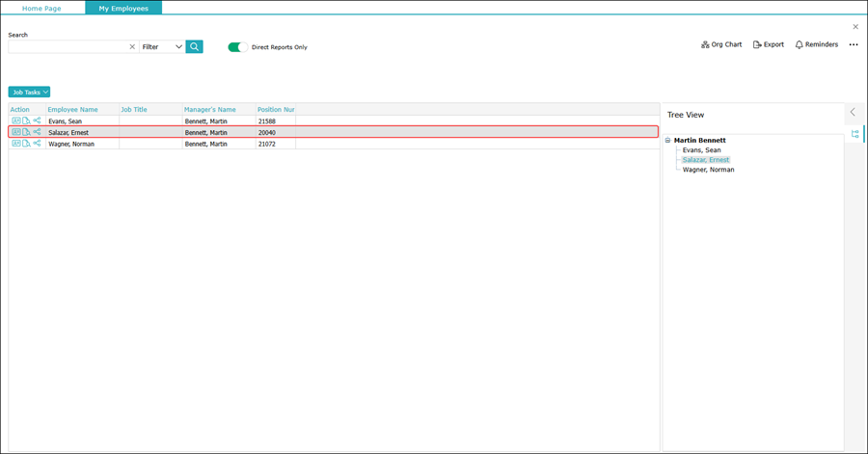Screen dimensions: 868x454
Task: Expand the Job Tasks dropdown
Action: (x=29, y=93)
